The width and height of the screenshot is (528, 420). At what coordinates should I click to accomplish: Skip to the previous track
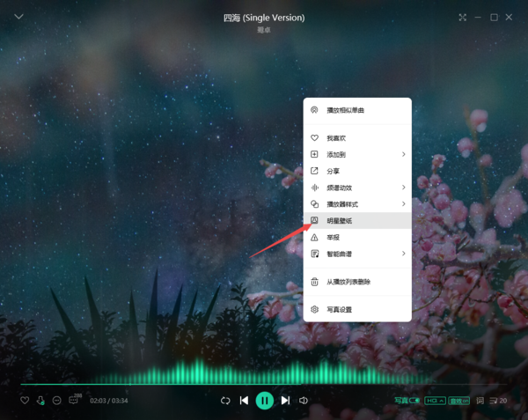point(244,400)
